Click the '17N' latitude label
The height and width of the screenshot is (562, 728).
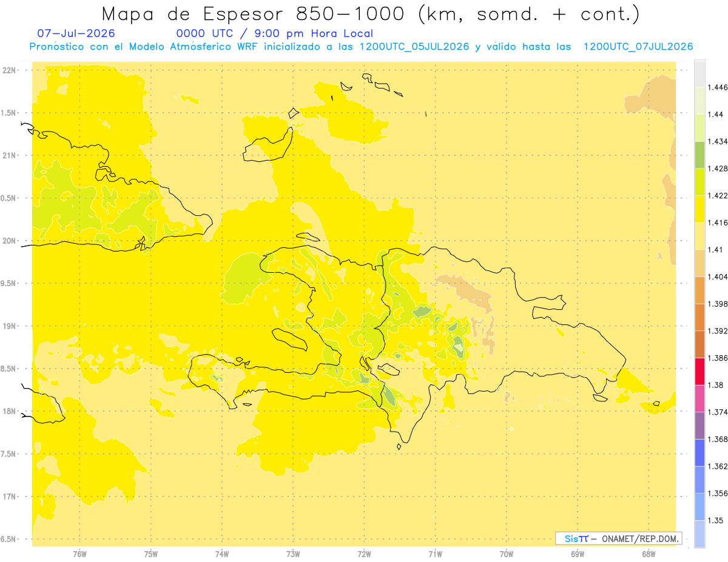(10, 497)
